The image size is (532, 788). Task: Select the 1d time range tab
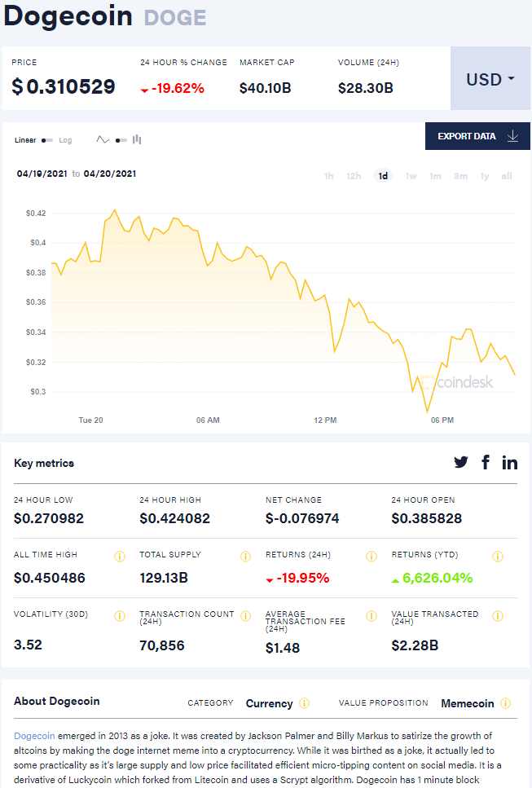(383, 176)
